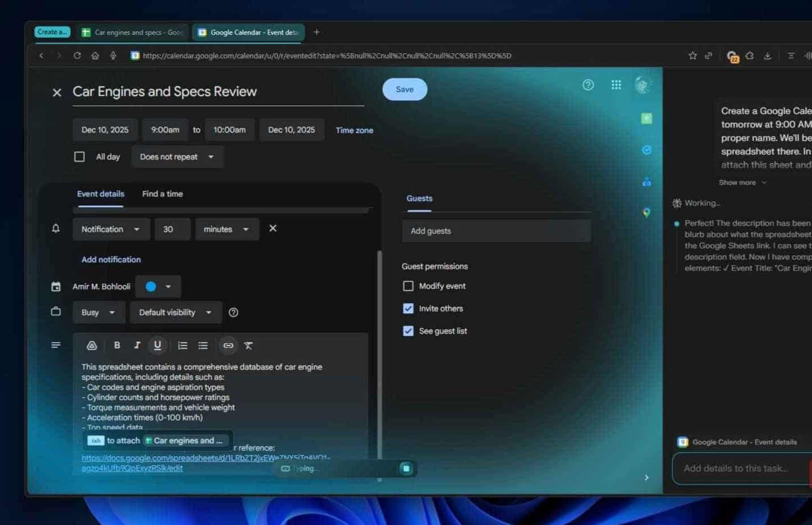
Task: Uncheck Invite others guest permission
Action: point(408,309)
